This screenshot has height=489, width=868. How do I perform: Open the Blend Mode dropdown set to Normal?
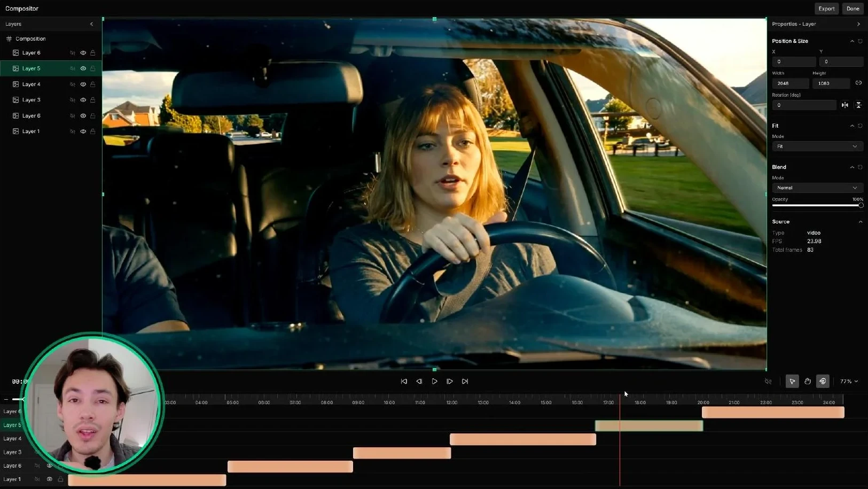pyautogui.click(x=817, y=188)
